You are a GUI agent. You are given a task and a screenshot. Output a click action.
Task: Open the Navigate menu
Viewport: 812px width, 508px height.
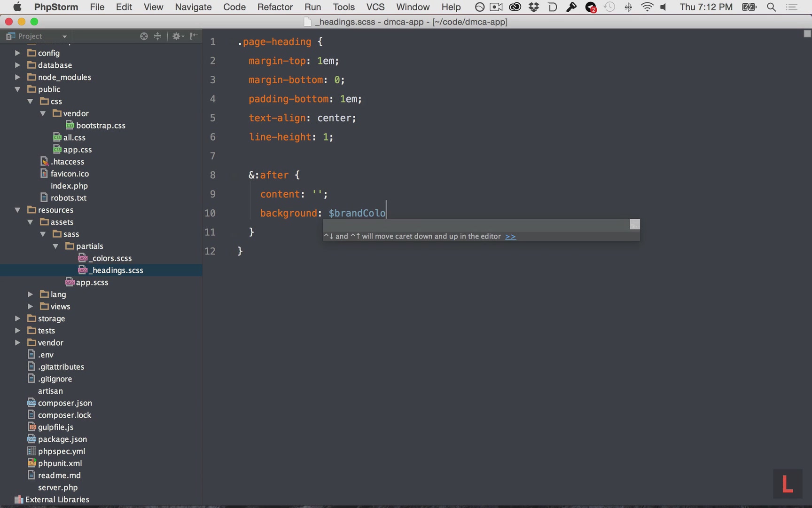tap(193, 7)
